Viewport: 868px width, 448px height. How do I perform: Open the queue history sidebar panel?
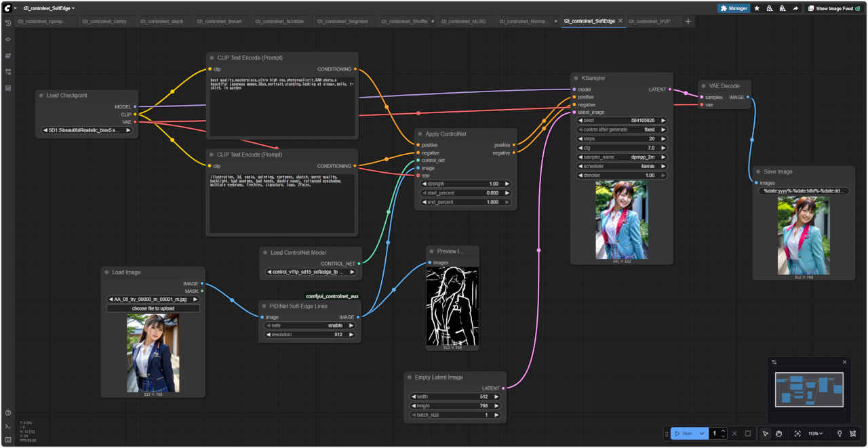click(7, 22)
